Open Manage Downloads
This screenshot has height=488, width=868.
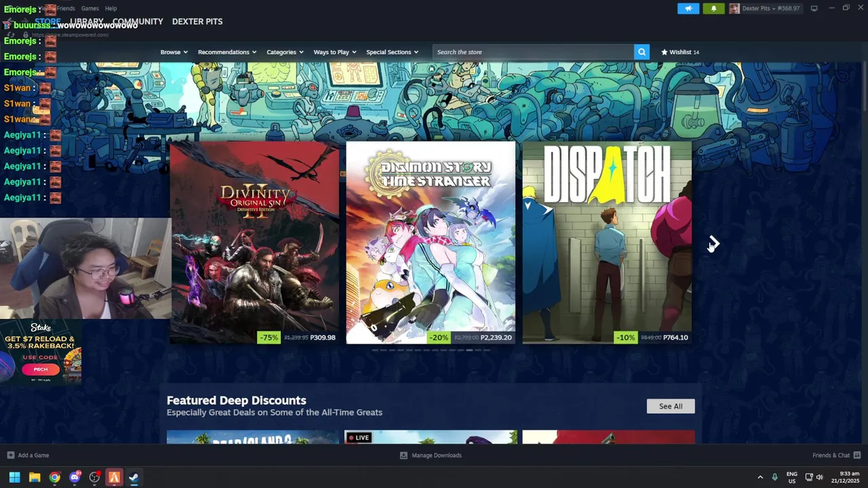(x=436, y=455)
